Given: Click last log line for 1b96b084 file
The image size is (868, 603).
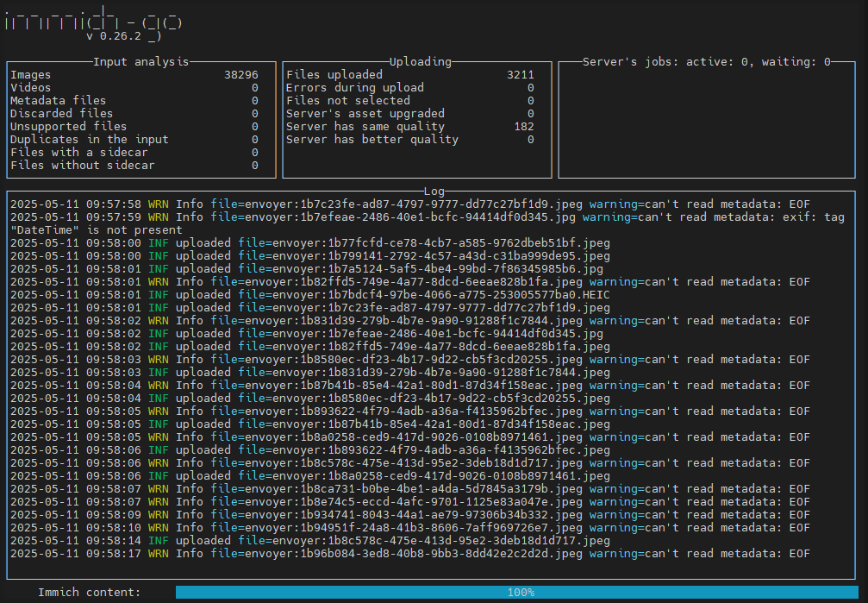Looking at the screenshot, I should [x=410, y=554].
